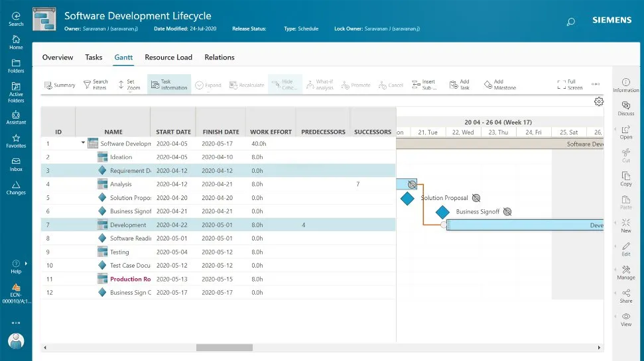Open the user profile avatar
644x361 pixels.
[16, 341]
